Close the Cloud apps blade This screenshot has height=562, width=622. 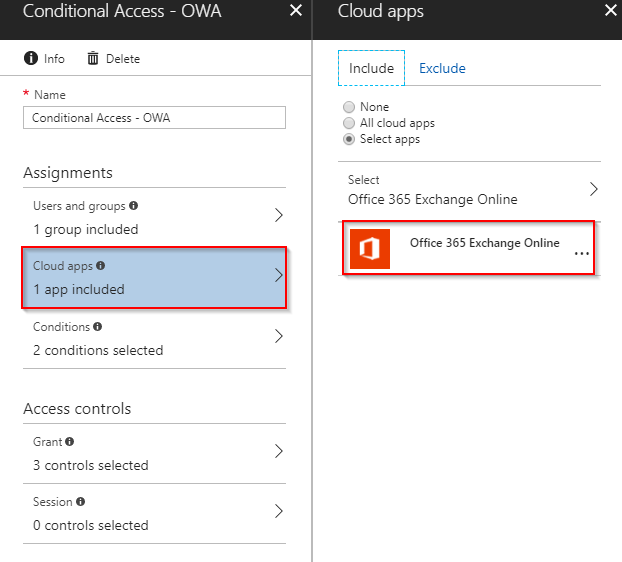point(611,10)
